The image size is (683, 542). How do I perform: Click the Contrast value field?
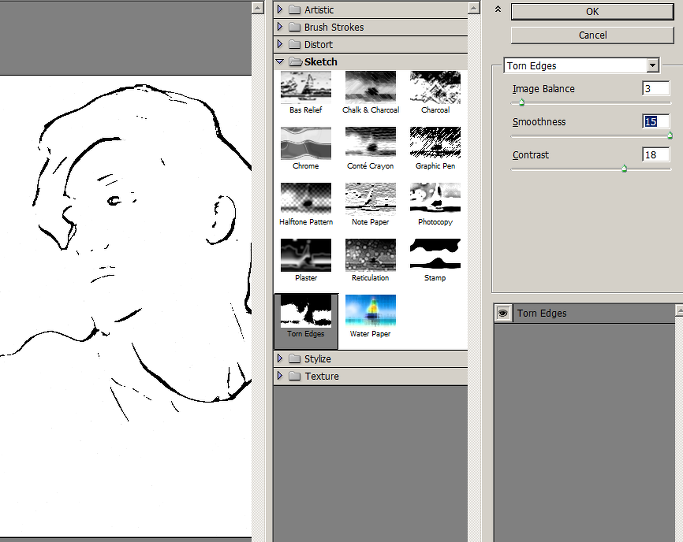656,155
